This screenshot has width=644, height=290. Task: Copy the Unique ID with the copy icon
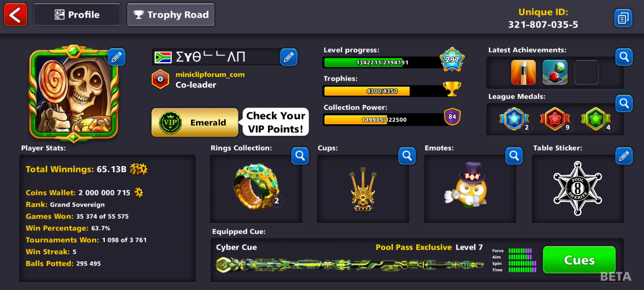click(623, 18)
